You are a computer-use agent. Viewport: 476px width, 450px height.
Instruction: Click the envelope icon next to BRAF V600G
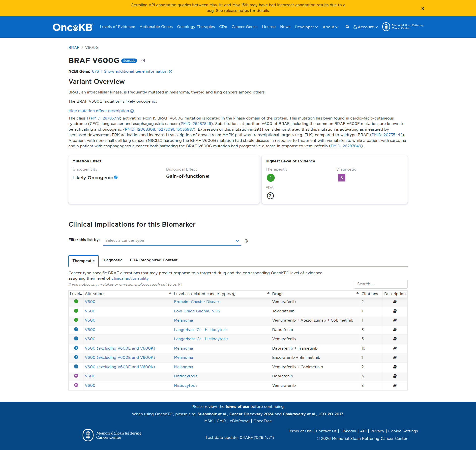tap(143, 60)
